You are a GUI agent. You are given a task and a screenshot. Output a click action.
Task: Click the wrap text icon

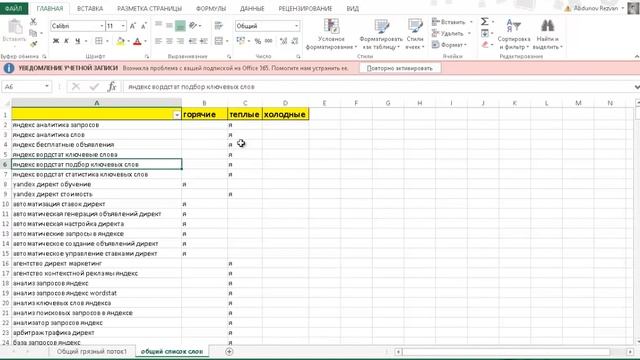point(218,26)
